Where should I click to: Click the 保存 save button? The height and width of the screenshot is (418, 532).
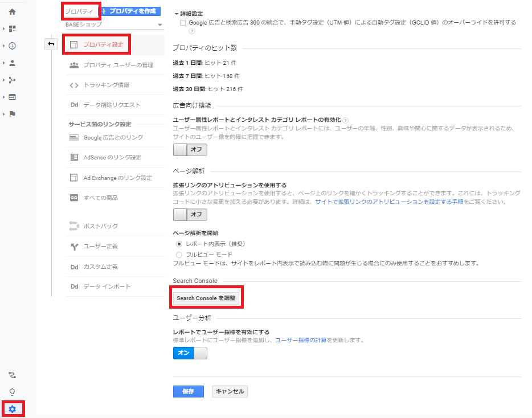(x=188, y=392)
